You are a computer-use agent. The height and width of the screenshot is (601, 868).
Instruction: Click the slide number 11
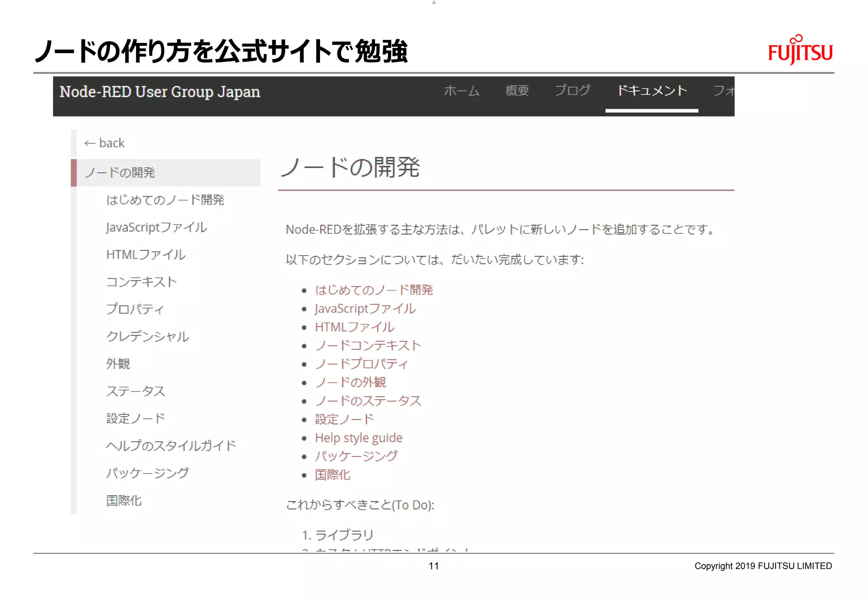pos(434,566)
